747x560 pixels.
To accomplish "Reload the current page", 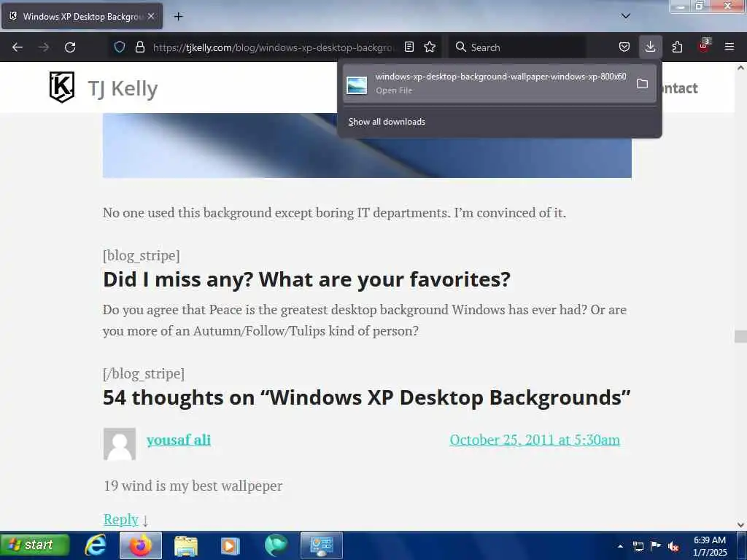I will [70, 47].
